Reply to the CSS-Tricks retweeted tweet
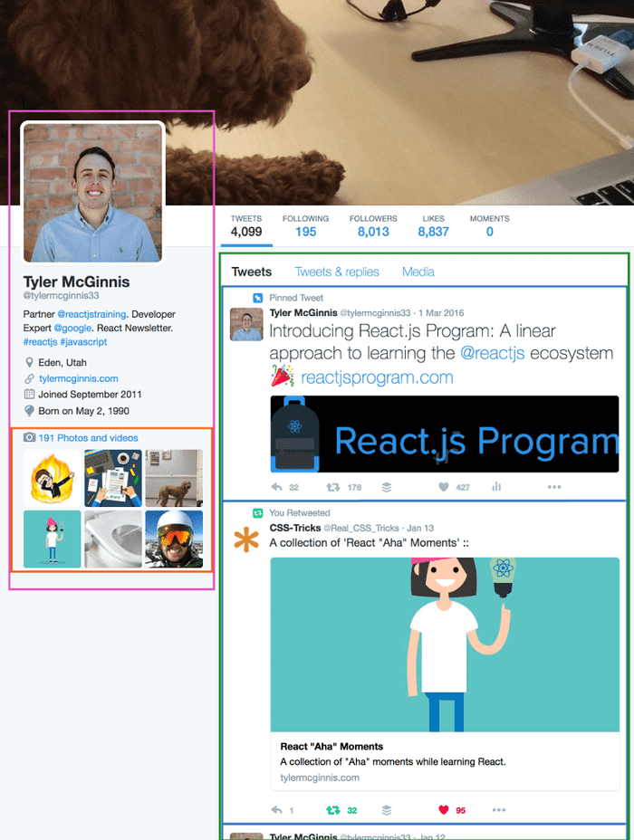The image size is (634, 840). pos(276,810)
